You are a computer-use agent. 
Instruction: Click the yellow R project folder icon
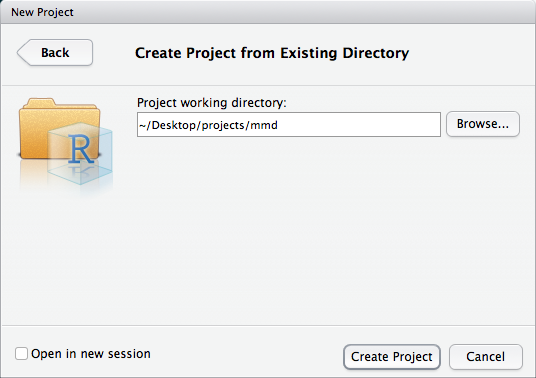click(x=66, y=141)
